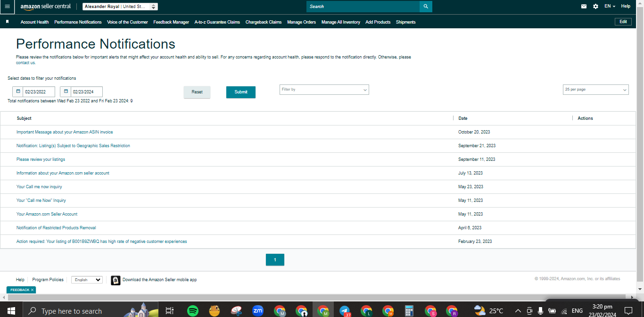This screenshot has height=317, width=644.
Task: Open the EN language dropdown
Action: pos(610,7)
